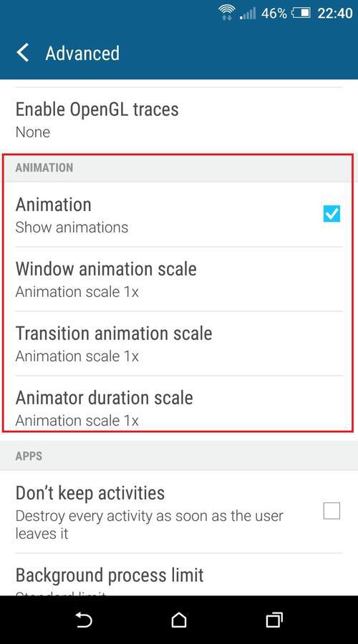Screen dimensions: 358x644
Task: Tap the back arrow next to Advanced
Action: [x=23, y=54]
